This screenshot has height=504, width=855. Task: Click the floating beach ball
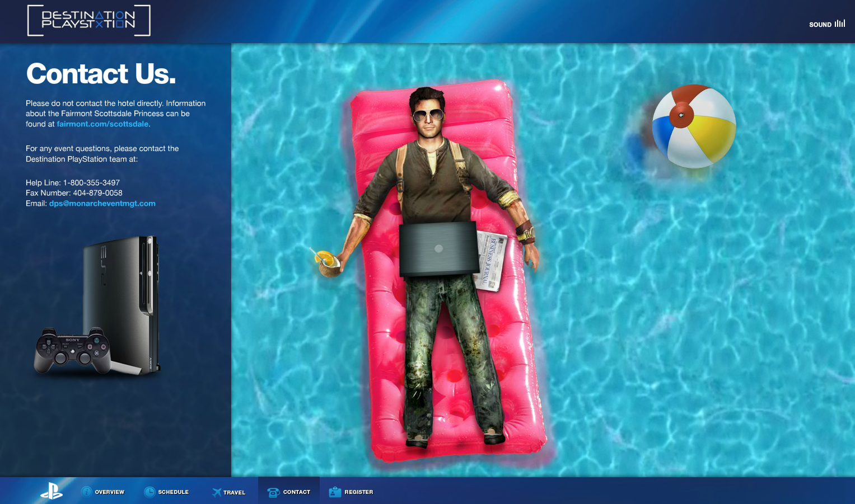[694, 126]
